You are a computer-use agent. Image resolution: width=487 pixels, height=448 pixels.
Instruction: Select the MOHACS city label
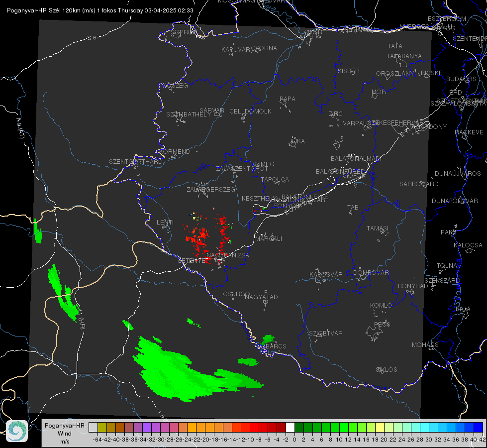click(x=425, y=345)
